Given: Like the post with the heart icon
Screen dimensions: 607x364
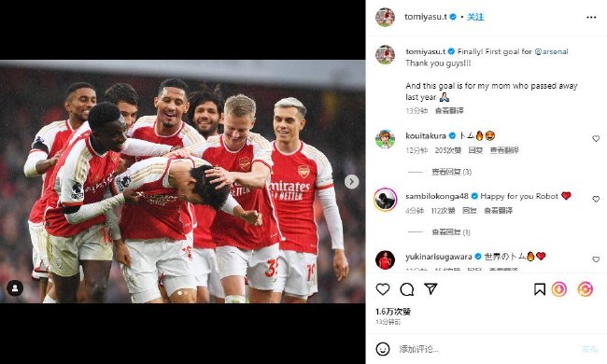Looking at the screenshot, I should click(x=383, y=289).
